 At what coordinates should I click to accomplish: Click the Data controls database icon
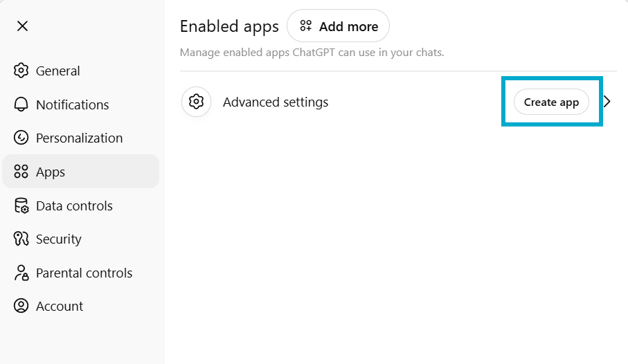pos(21,206)
